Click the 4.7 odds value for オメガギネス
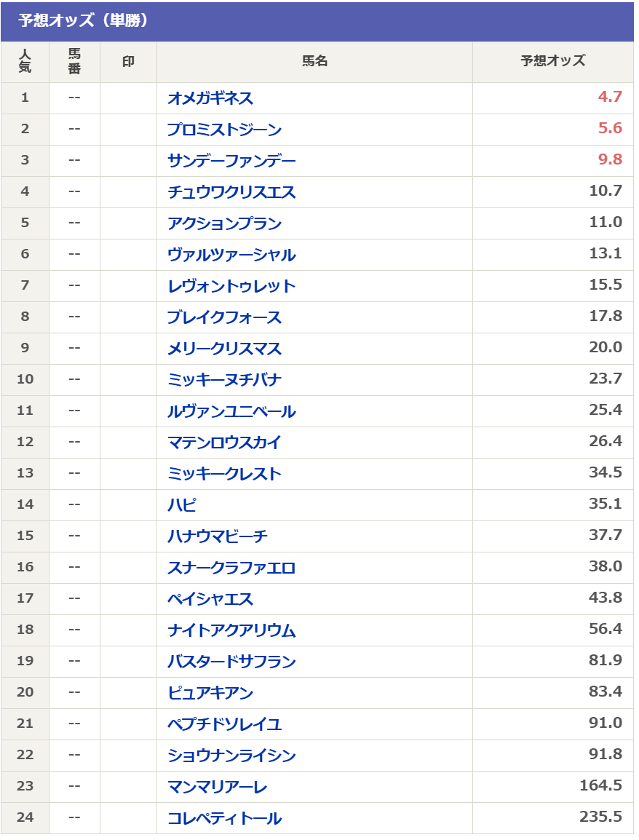 point(610,98)
